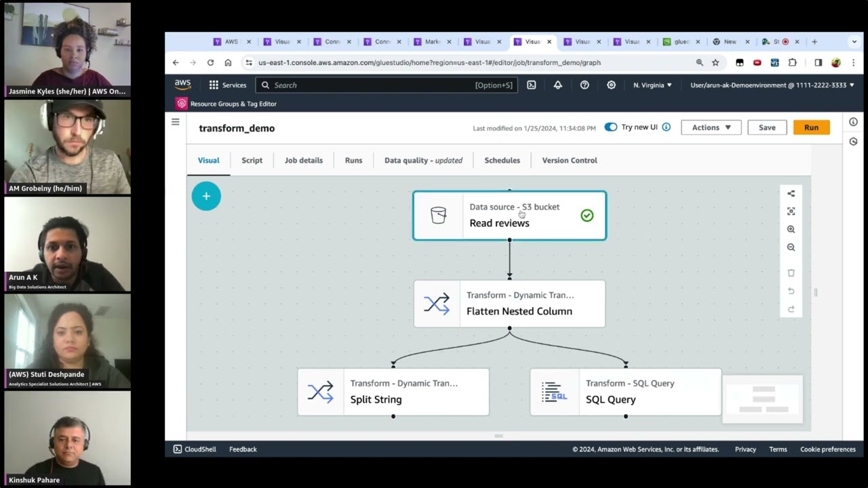This screenshot has width=868, height=488.
Task: Click the SQL icon on SQL Query node
Action: (554, 392)
